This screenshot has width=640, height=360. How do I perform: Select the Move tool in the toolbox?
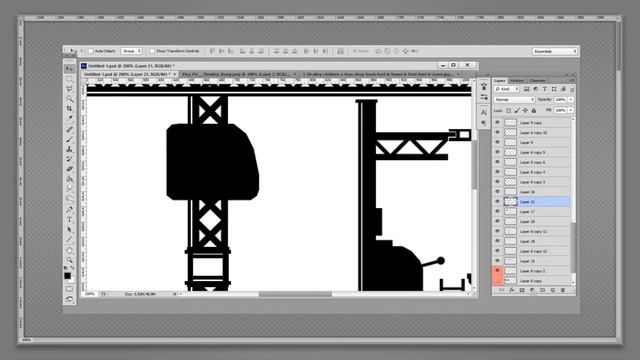[69, 69]
